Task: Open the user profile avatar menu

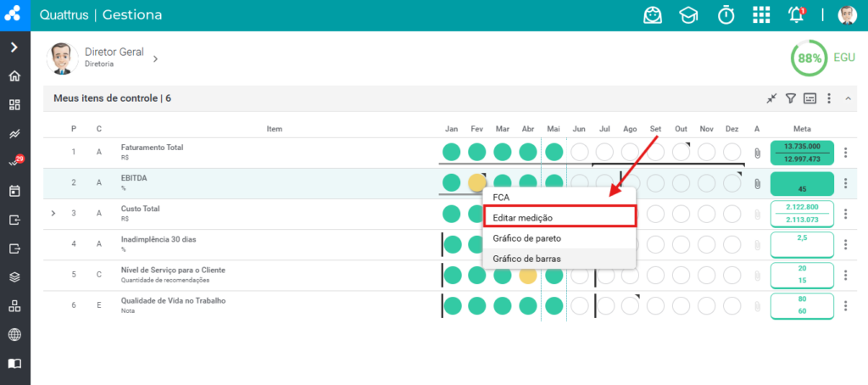Action: coord(847,15)
